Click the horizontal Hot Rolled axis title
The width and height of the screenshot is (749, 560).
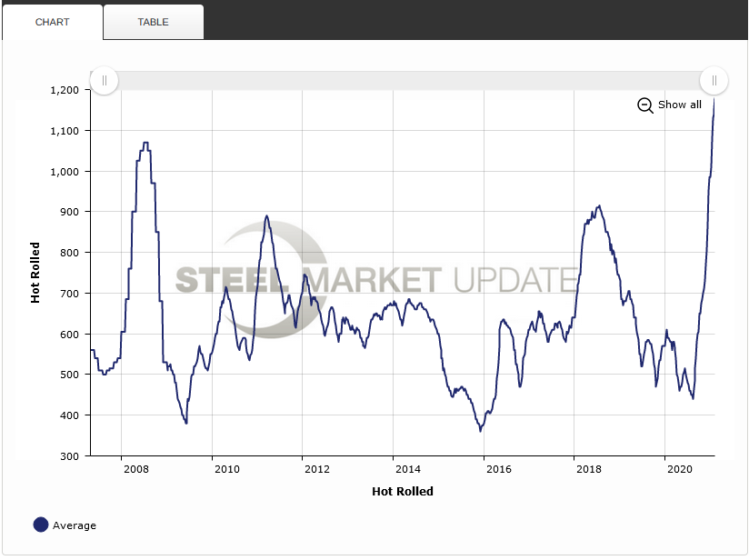[x=402, y=491]
